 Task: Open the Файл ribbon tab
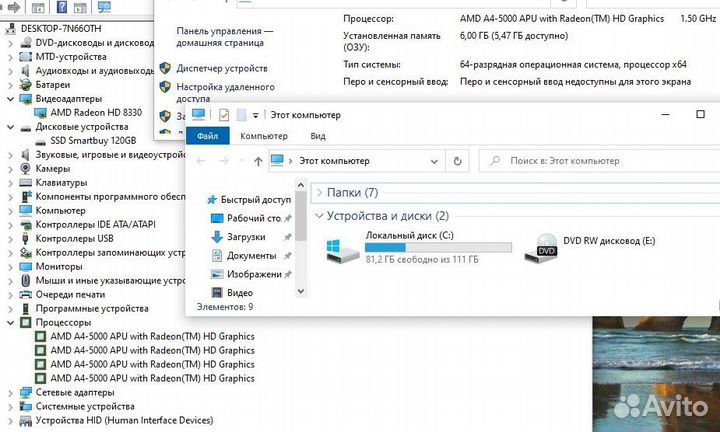[208, 136]
